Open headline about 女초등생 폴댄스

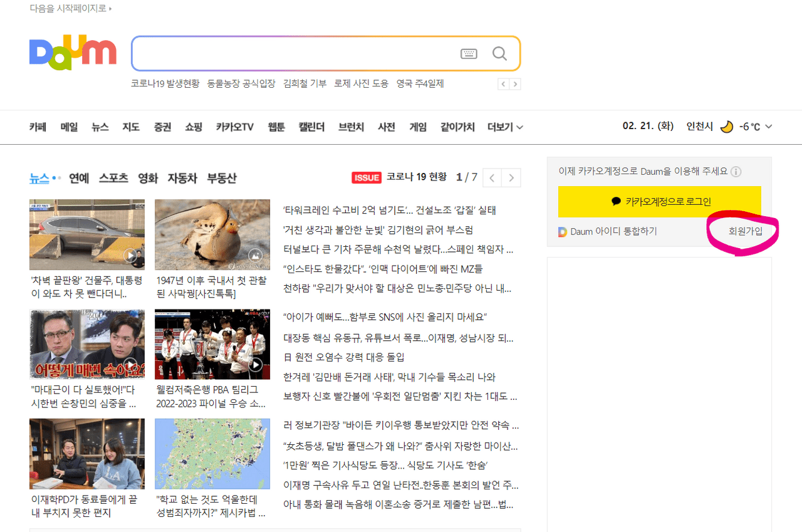[401, 447]
